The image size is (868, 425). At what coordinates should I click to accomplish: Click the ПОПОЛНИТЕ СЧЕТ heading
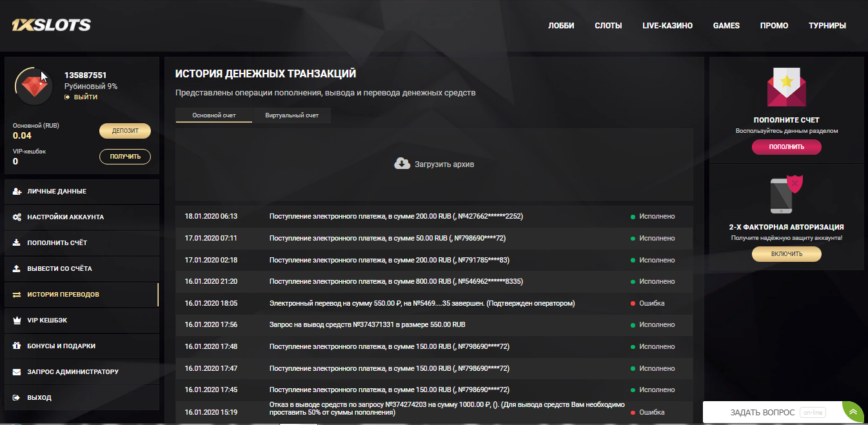786,120
